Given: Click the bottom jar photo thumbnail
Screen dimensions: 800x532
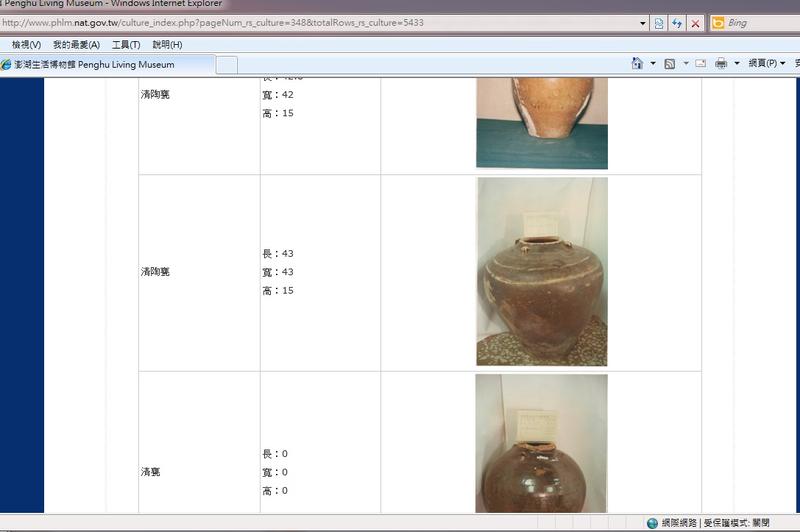Looking at the screenshot, I should click(541, 443).
